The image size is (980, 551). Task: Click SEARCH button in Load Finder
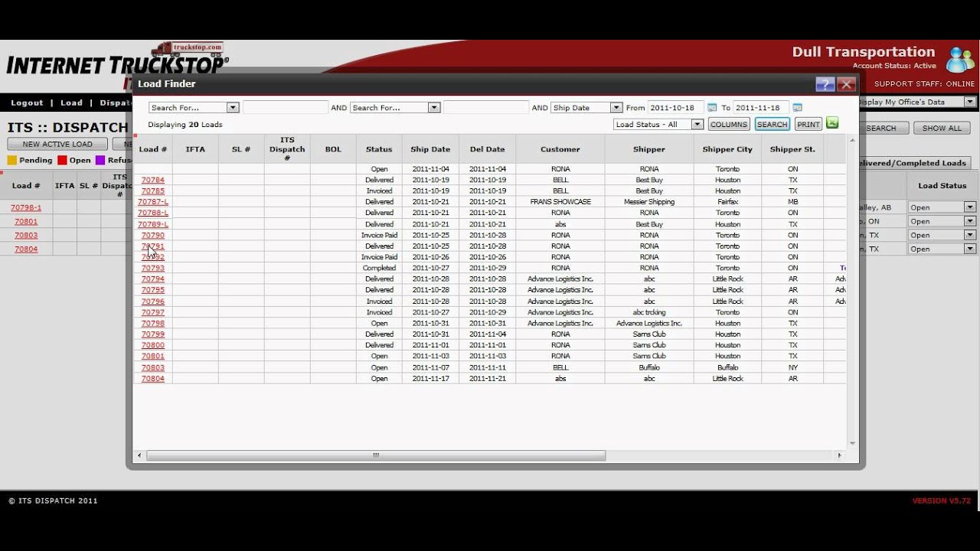point(772,124)
